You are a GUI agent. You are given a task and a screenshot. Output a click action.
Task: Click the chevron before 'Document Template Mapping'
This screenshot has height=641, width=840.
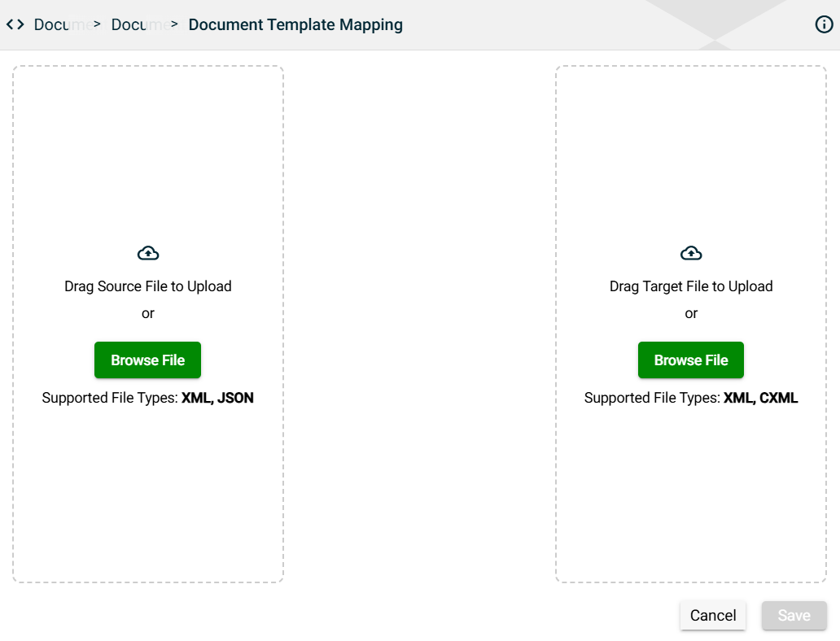(x=175, y=24)
